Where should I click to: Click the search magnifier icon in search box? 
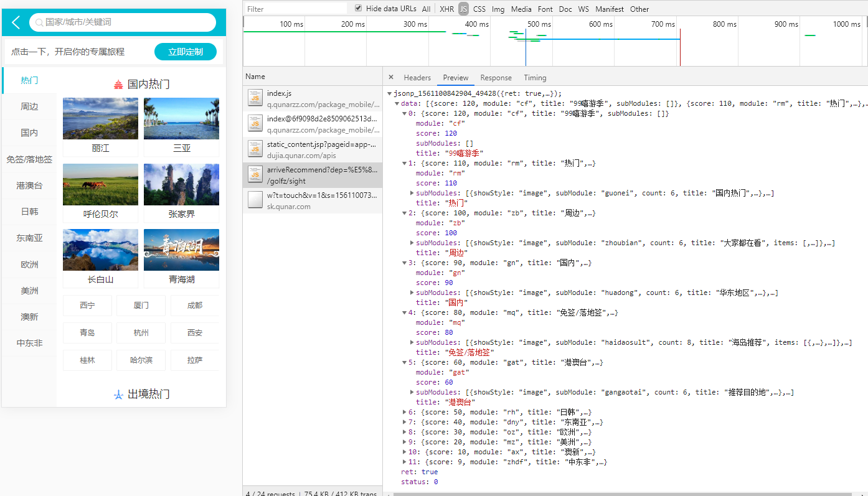39,22
